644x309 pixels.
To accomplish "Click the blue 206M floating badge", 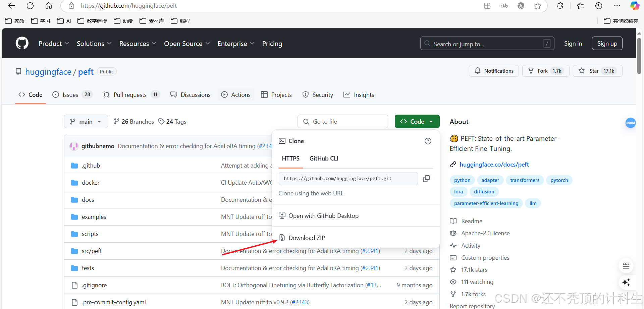I will (631, 123).
